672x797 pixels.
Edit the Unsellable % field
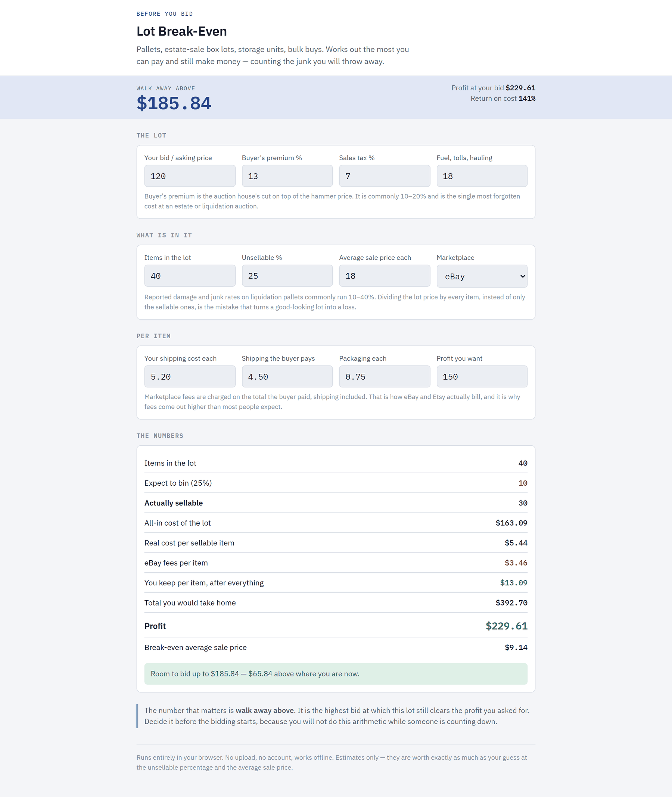tap(287, 276)
